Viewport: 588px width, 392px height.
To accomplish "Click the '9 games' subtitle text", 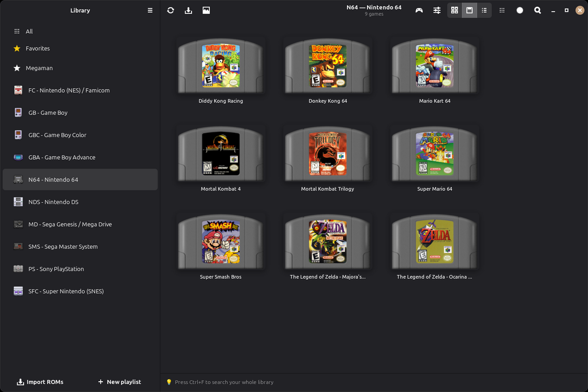I will point(374,14).
